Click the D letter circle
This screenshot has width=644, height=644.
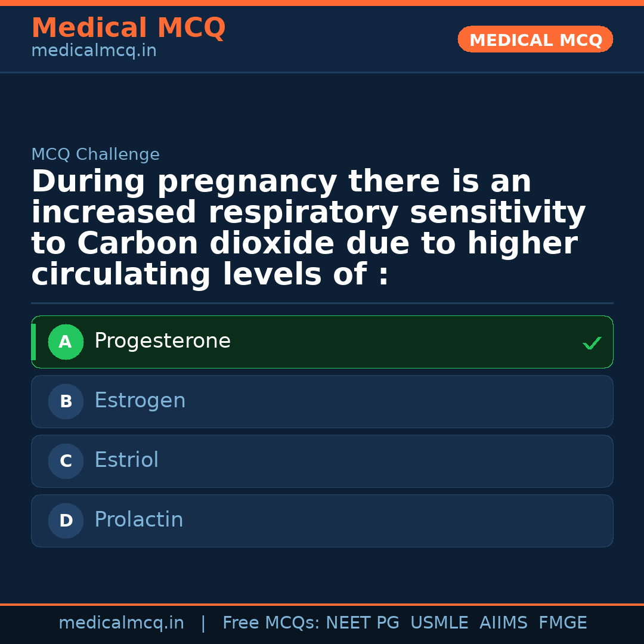coord(66,521)
